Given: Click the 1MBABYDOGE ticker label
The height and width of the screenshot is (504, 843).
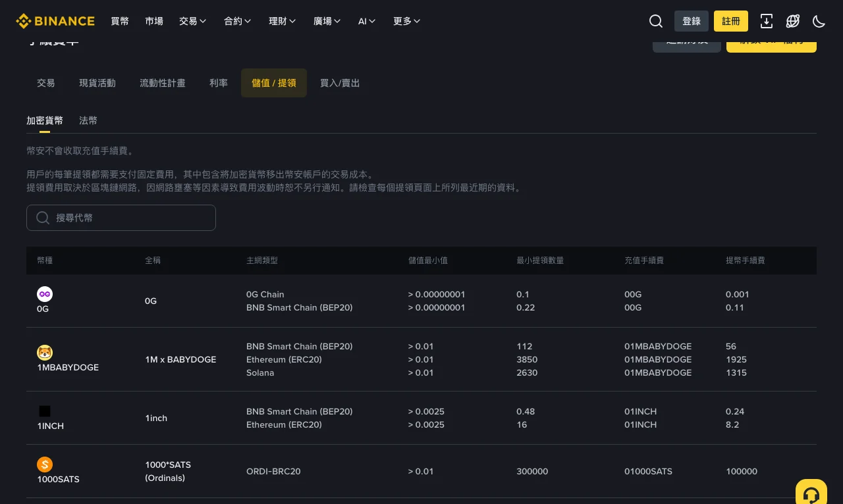Looking at the screenshot, I should tap(68, 367).
